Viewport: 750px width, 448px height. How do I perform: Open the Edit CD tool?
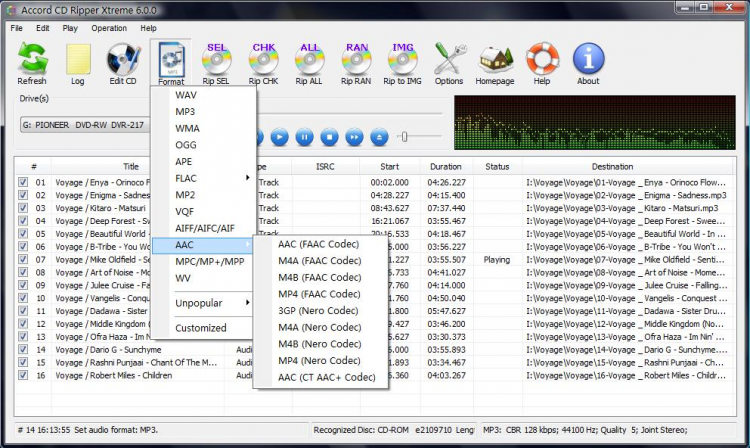pyautogui.click(x=123, y=64)
